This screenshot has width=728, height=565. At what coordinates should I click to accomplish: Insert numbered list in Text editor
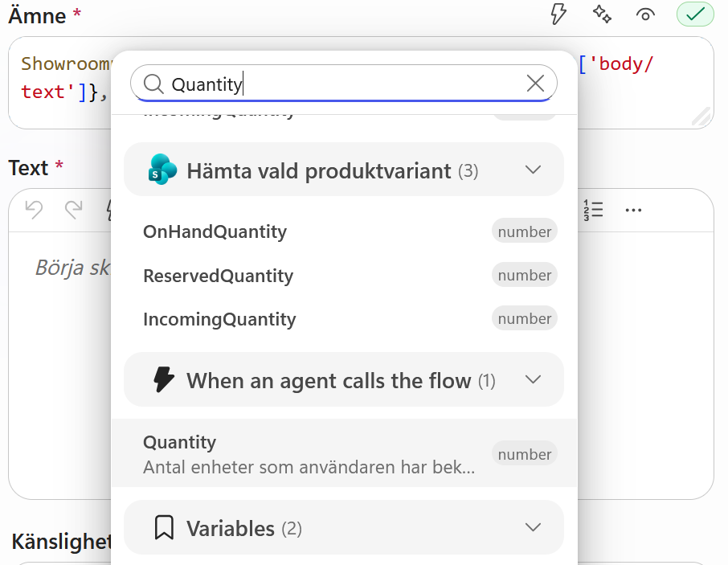[593, 210]
